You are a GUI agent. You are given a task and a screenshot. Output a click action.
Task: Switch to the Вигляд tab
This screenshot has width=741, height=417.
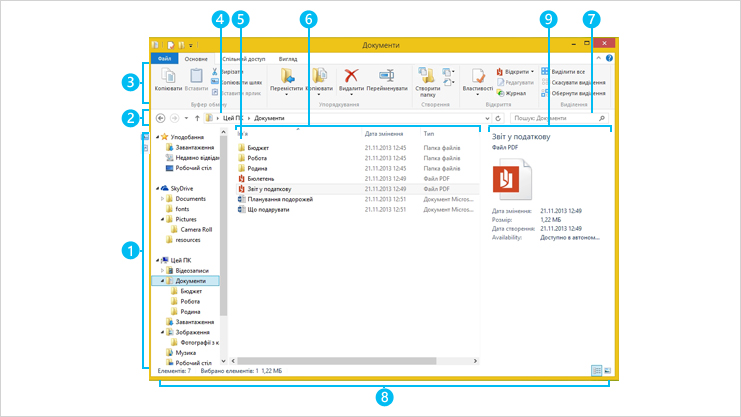tap(288, 59)
